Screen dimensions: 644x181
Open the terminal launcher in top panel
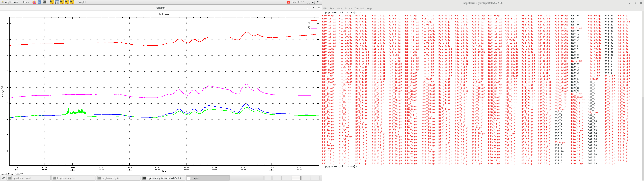(44, 2)
